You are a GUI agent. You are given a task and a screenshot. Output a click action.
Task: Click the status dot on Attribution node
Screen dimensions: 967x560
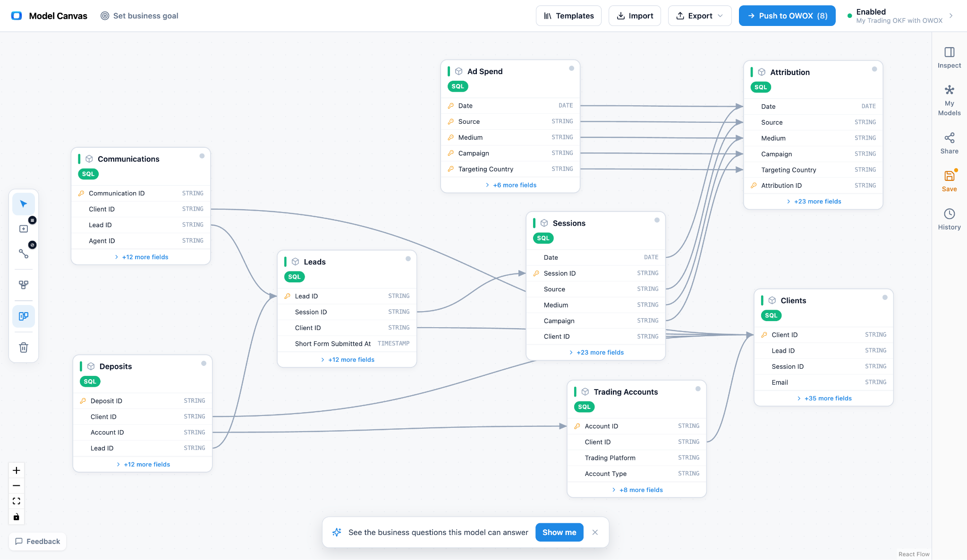pos(874,69)
